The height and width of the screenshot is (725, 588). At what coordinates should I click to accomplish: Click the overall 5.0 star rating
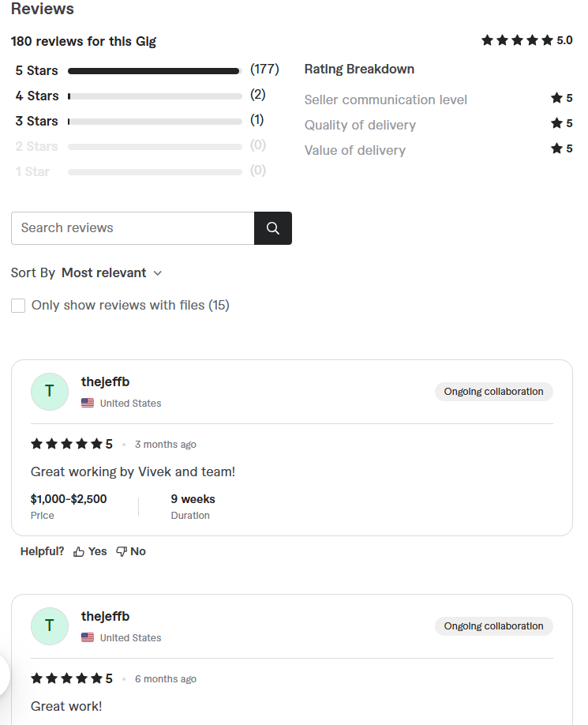pyautogui.click(x=526, y=40)
